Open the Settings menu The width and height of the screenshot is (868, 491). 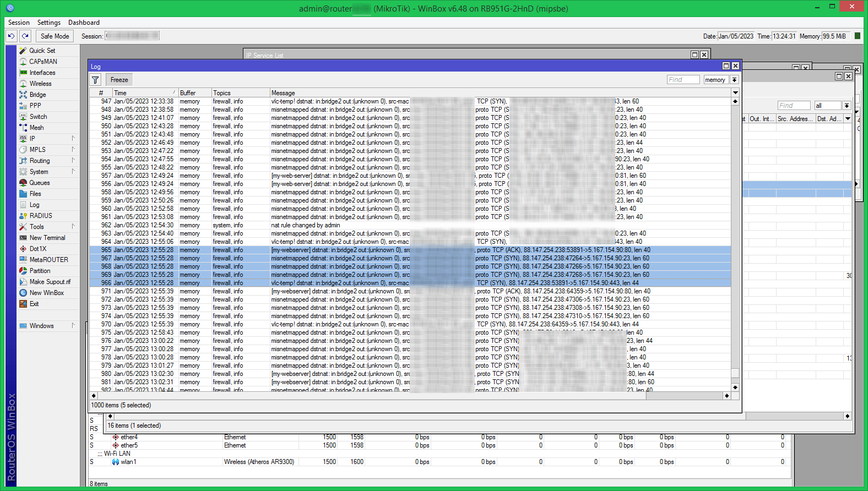click(x=48, y=23)
